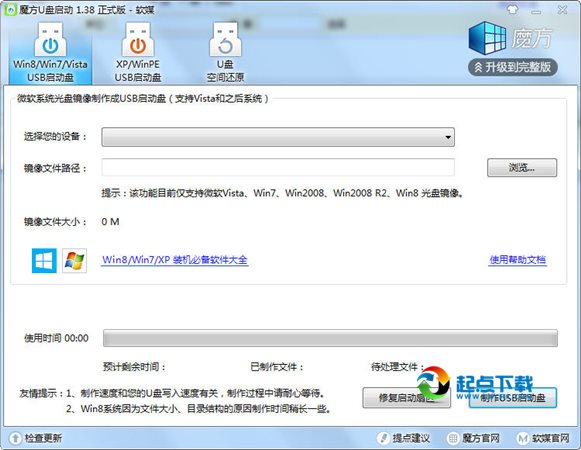Click the 镜像文件路径 input field

tap(278, 168)
